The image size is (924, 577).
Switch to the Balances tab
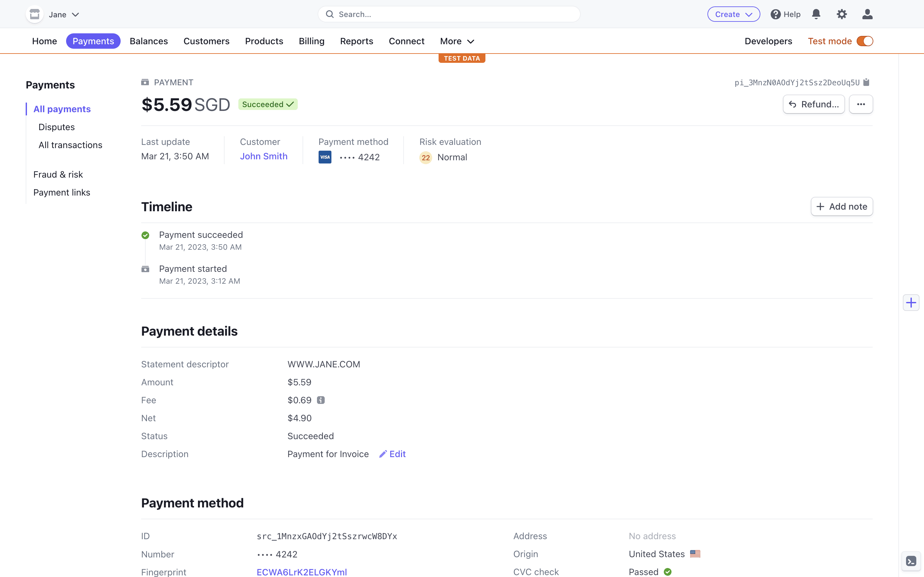[x=149, y=41]
